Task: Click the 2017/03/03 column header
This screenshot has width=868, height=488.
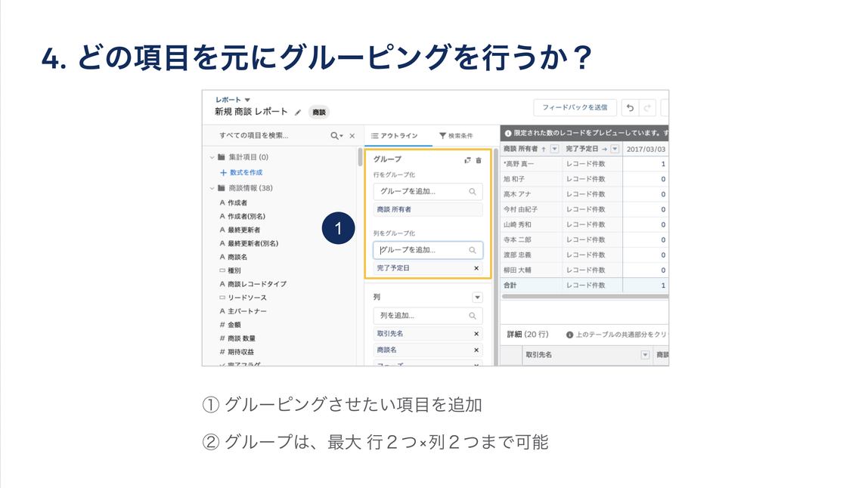Action: coord(646,150)
